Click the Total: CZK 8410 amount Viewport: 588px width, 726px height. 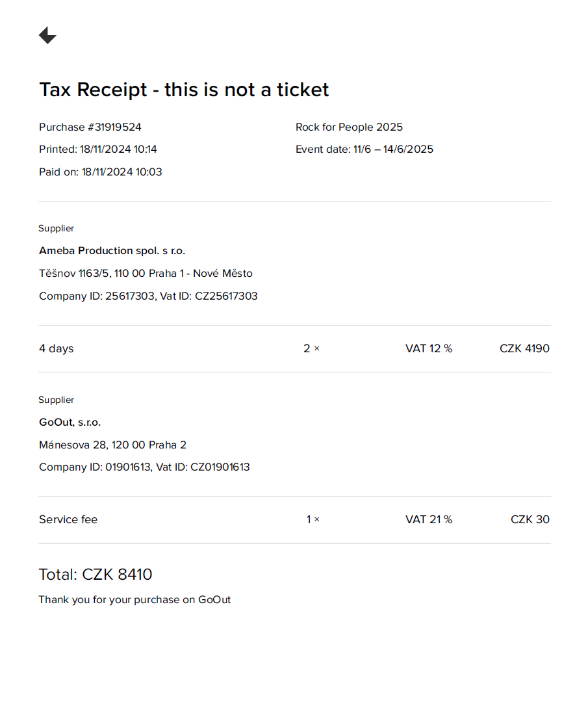(x=96, y=574)
